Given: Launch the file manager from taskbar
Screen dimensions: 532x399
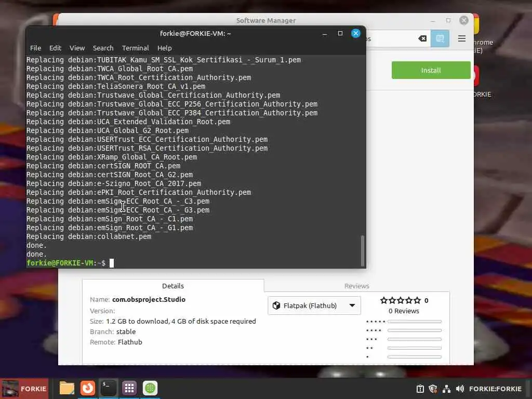Looking at the screenshot, I should pos(67,388).
